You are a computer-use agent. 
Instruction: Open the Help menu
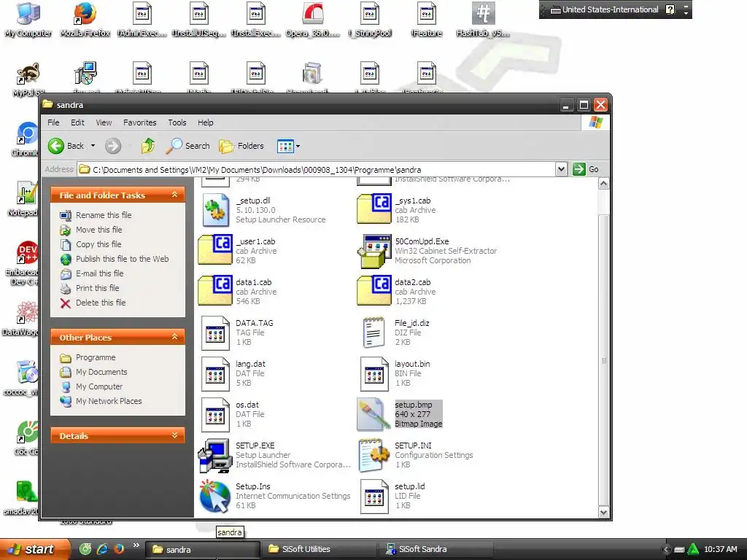click(205, 122)
